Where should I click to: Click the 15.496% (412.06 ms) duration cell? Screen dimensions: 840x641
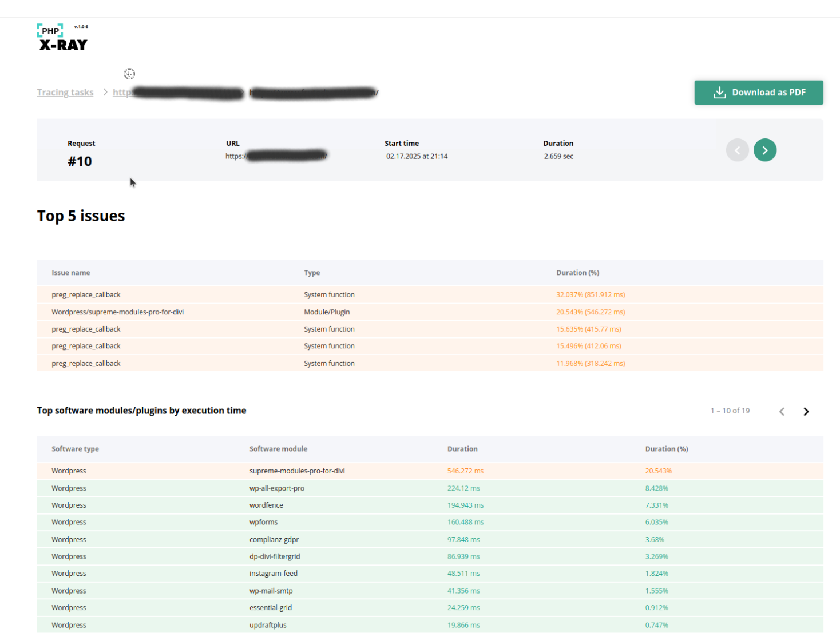[x=589, y=346]
